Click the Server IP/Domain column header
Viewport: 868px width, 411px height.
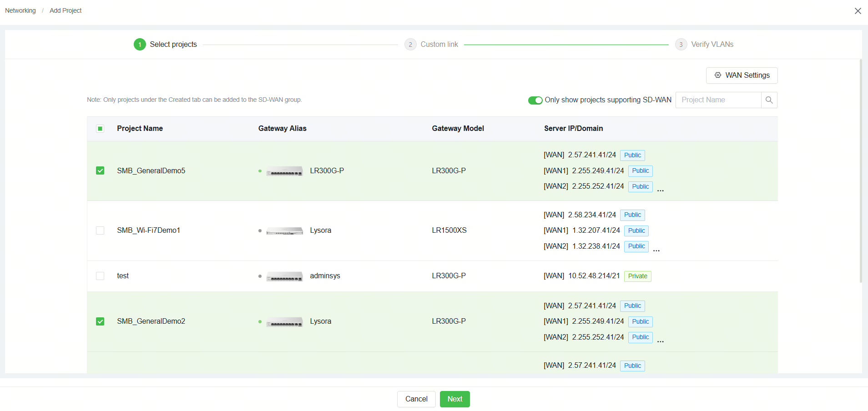pos(573,129)
